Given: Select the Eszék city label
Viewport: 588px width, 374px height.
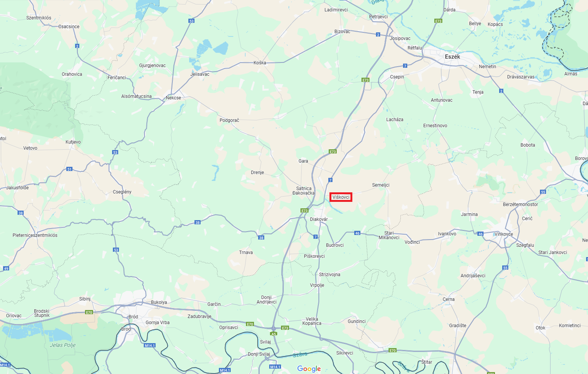Looking at the screenshot, I should pos(453,57).
